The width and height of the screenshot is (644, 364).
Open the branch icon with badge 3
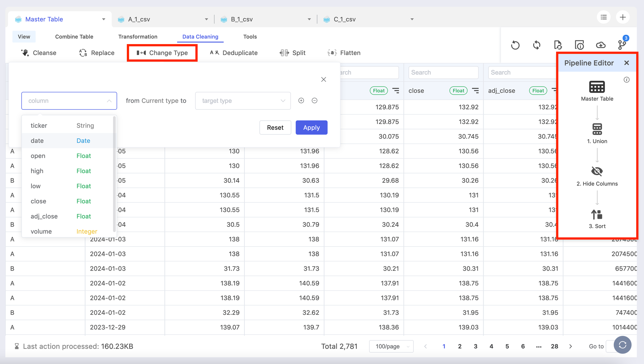pos(622,44)
